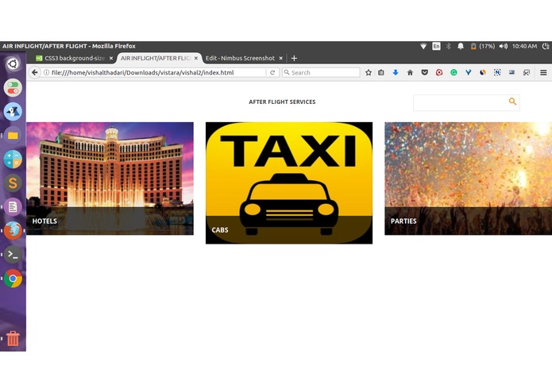This screenshot has width=552, height=392.
Task: Close the Edit - Nimbus Screenshot tab
Action: 281,59
